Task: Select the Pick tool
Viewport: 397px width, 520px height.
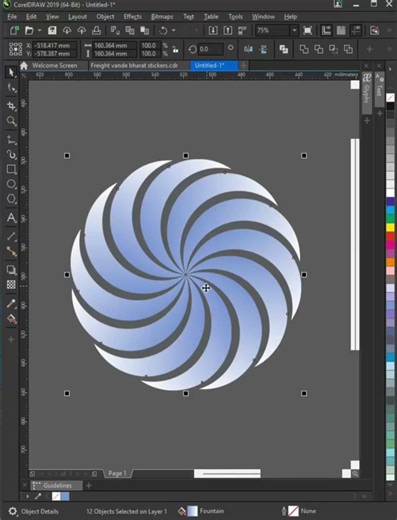Action: (x=11, y=72)
